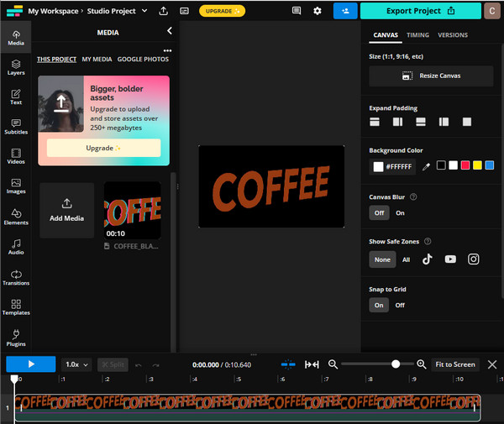Toggle timeline snapping icon

coord(288,364)
